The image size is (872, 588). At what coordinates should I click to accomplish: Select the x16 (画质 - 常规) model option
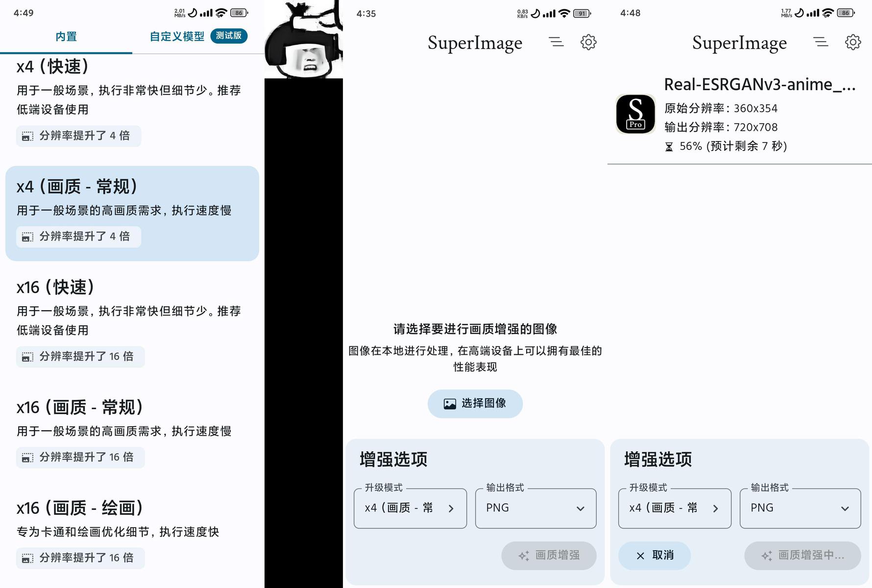pyautogui.click(x=132, y=432)
